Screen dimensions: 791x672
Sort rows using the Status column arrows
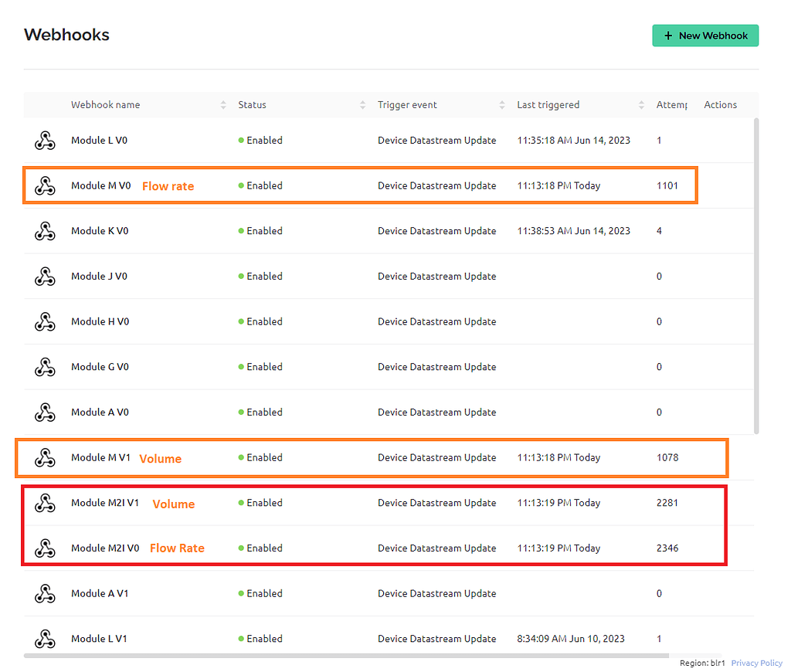tap(362, 104)
